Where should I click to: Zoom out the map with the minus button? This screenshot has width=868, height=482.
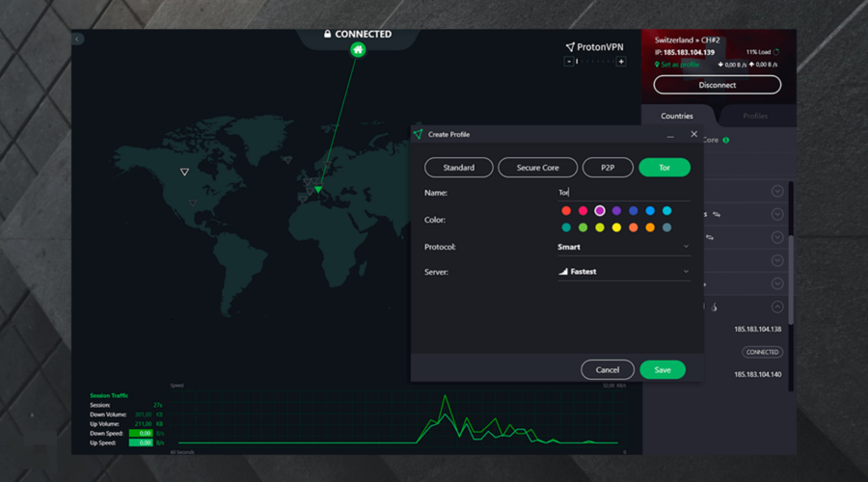568,62
